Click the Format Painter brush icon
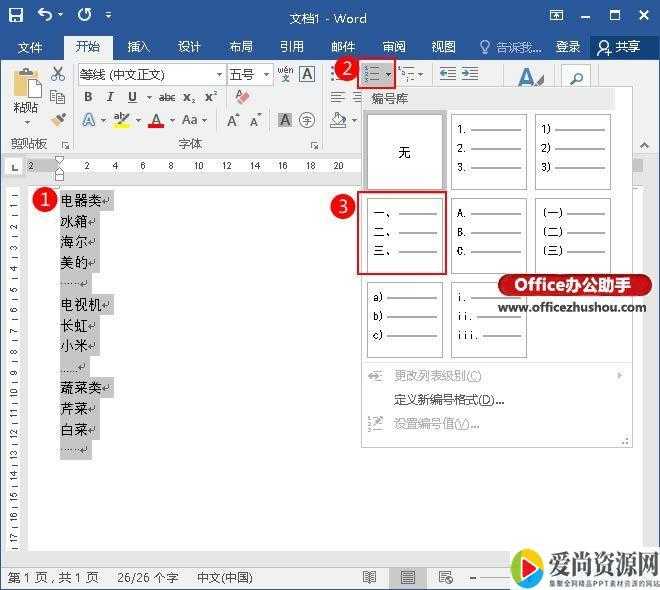This screenshot has height=590, width=660. 58,119
